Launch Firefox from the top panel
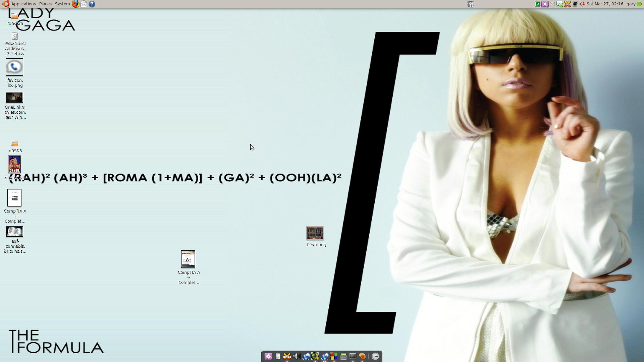The width and height of the screenshot is (644, 362). pyautogui.click(x=76, y=4)
